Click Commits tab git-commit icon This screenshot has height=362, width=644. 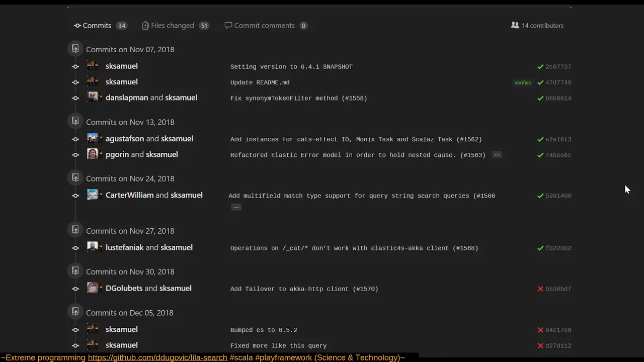point(77,26)
